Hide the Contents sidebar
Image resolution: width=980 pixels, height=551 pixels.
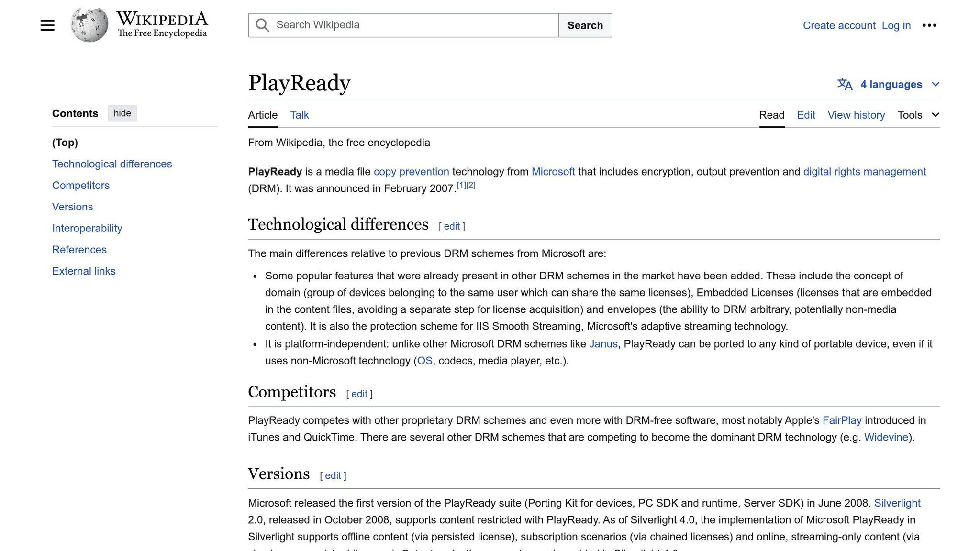tap(122, 113)
